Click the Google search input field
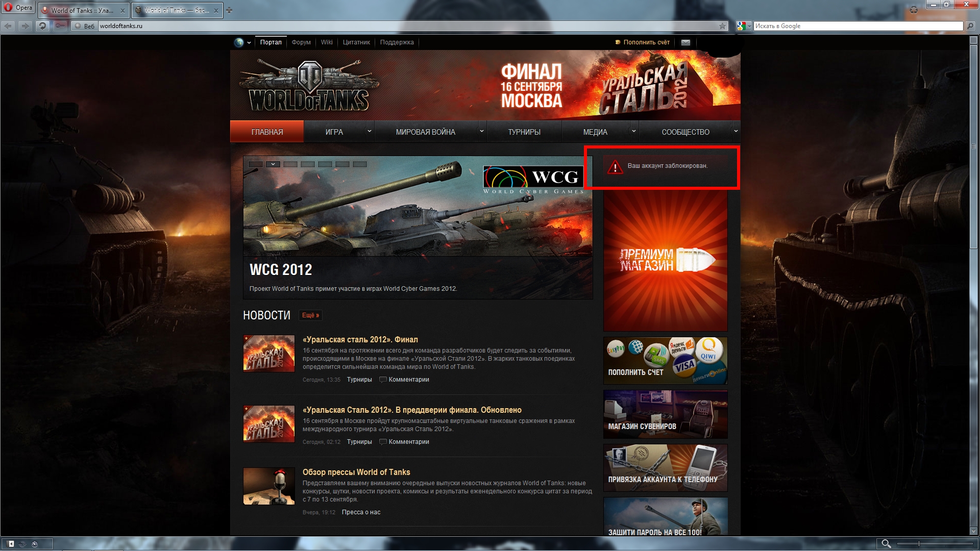Screen dimensions: 980x551 coord(857,26)
